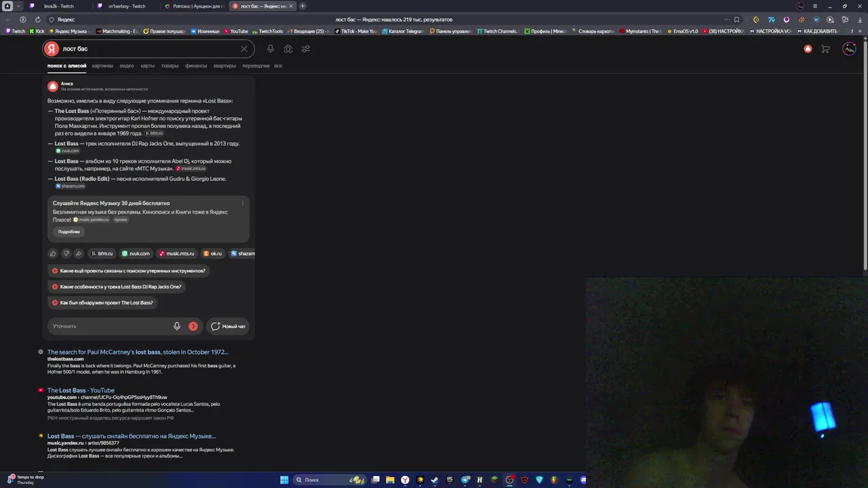Viewport: 868px width, 488px height.
Task: Like the Alice answer with thumbs up
Action: (x=53, y=253)
